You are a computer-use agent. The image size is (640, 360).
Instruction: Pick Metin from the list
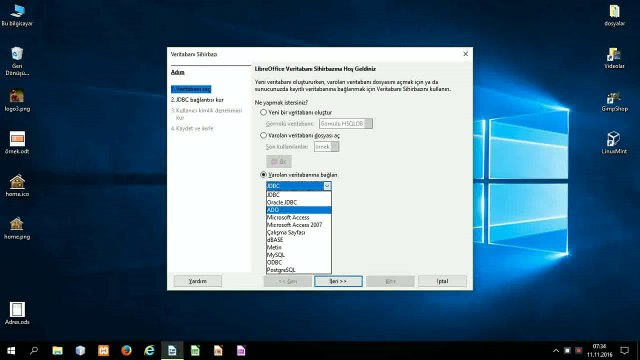pyautogui.click(x=298, y=247)
